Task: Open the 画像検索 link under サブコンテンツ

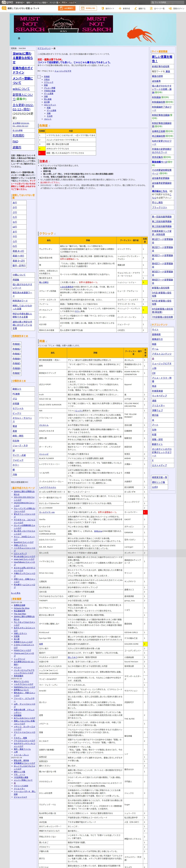Action: click(156, 334)
